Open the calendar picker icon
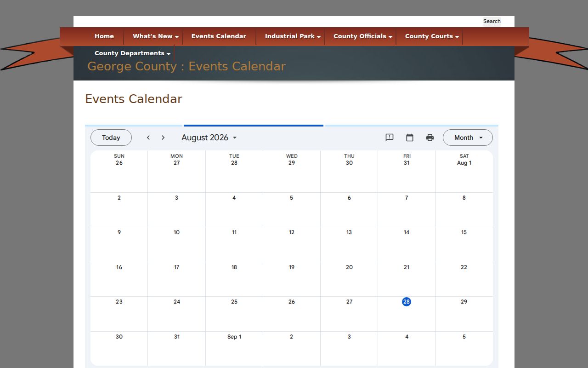The image size is (588, 368). (x=410, y=138)
